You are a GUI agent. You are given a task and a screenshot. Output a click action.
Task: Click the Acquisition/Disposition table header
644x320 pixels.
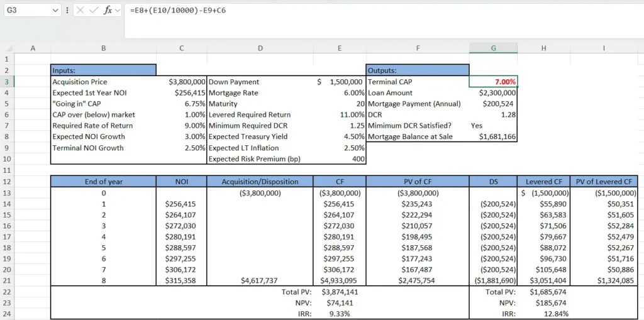(x=260, y=182)
